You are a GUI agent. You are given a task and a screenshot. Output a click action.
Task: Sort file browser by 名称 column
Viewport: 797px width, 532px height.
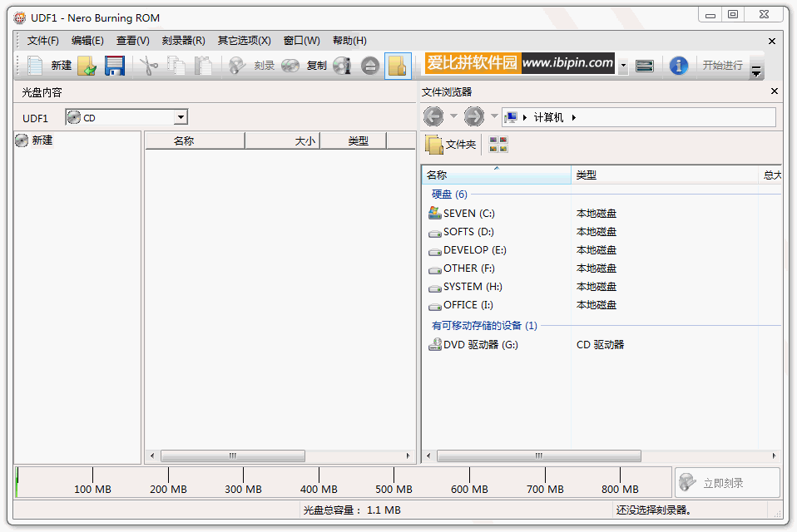496,175
